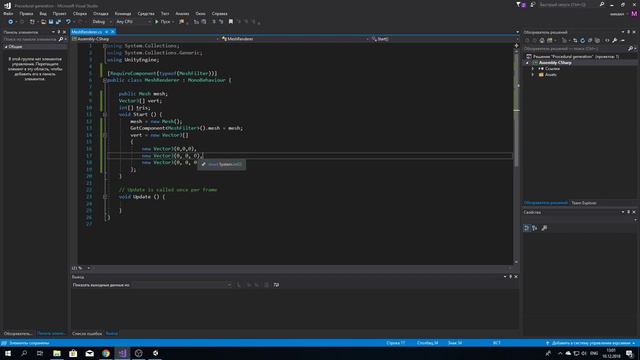Click the Solution Explorer search magnifier icon

click(x=630, y=49)
